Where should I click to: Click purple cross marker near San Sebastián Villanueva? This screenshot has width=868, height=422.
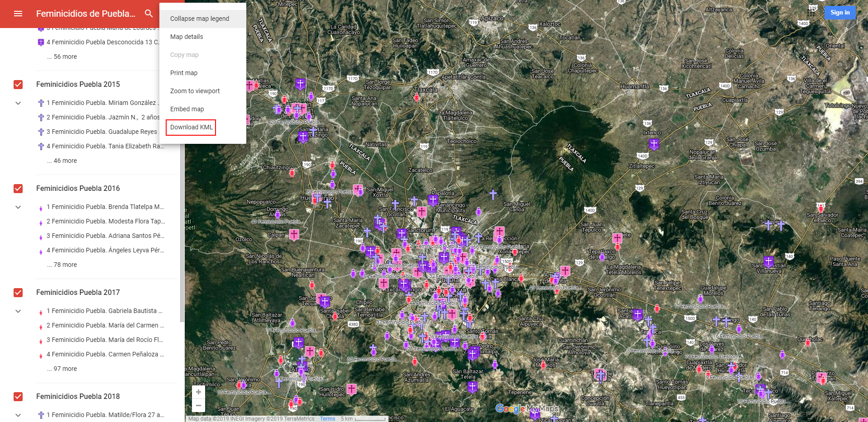[768, 262]
